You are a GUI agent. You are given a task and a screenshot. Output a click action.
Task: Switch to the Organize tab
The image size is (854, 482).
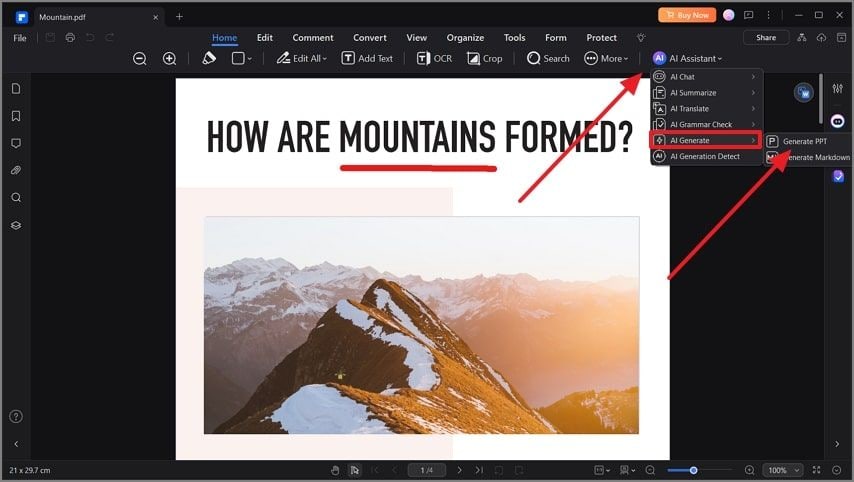click(x=465, y=38)
